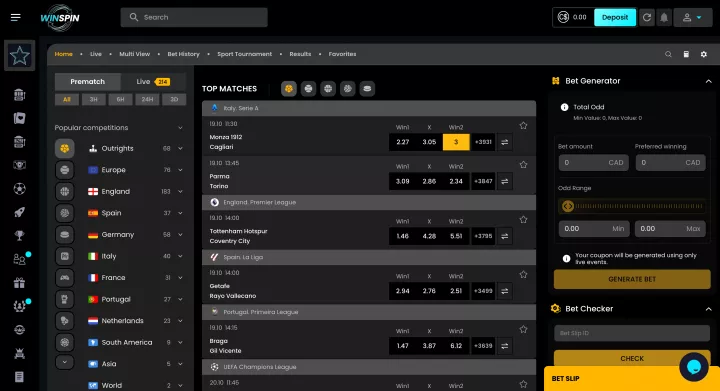Open the user account dropdown
720x391 pixels.
tap(692, 17)
